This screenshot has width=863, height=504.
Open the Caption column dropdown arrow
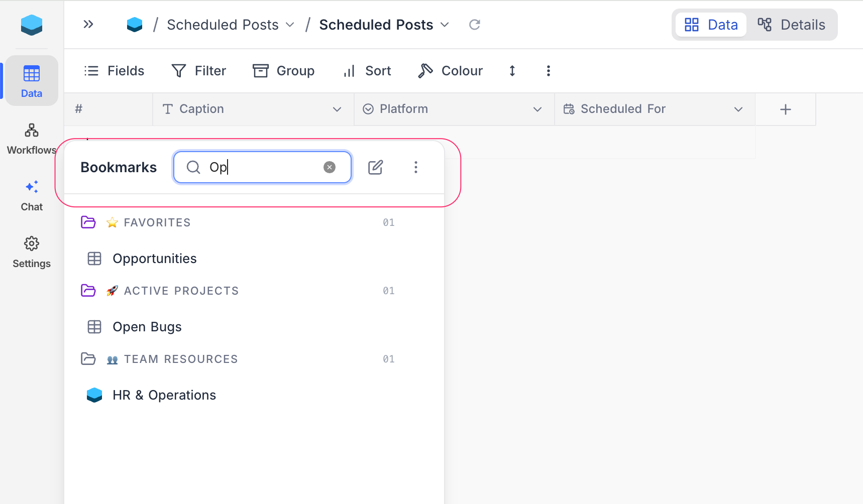click(337, 109)
